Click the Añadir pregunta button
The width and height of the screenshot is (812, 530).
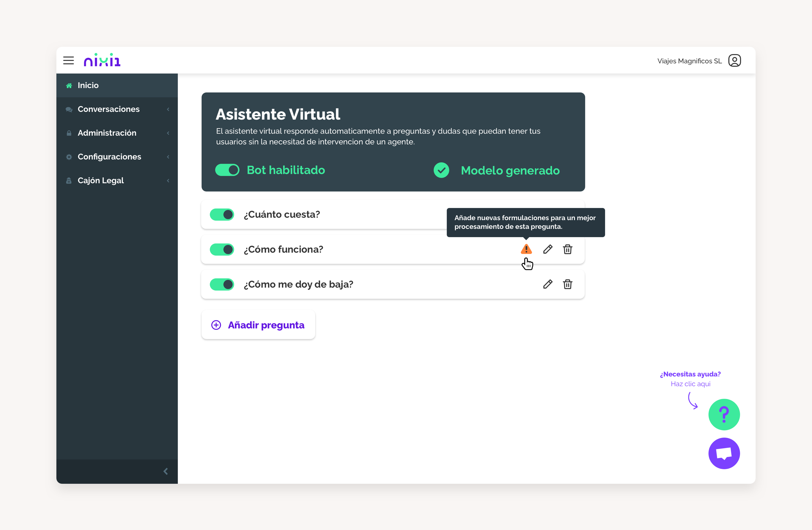(x=258, y=325)
